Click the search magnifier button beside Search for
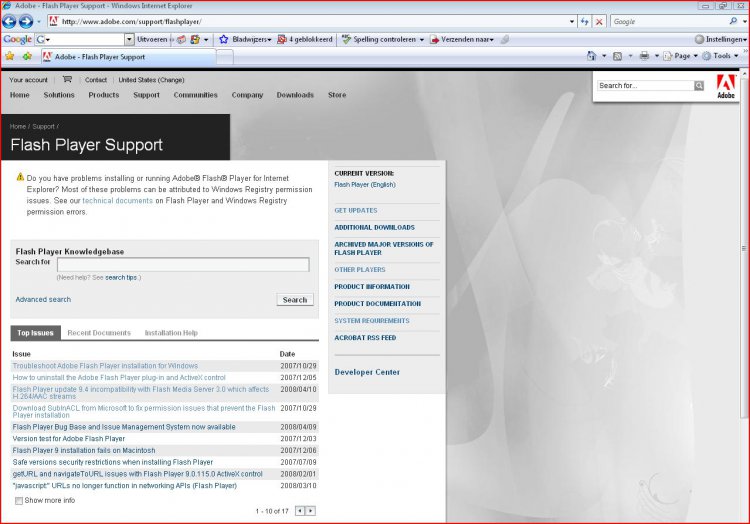 [699, 86]
